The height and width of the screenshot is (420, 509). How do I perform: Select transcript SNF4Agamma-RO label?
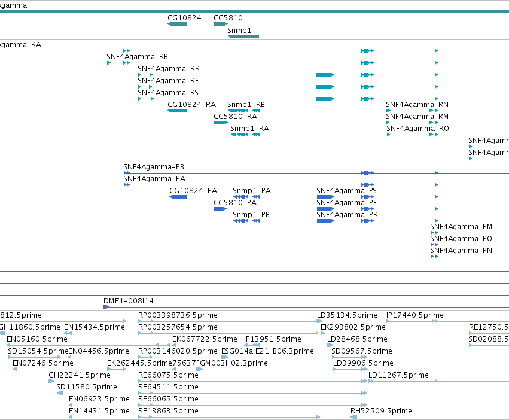point(417,129)
